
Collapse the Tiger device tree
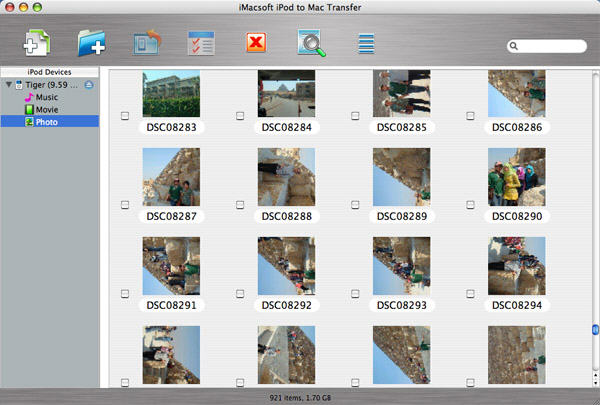point(8,84)
